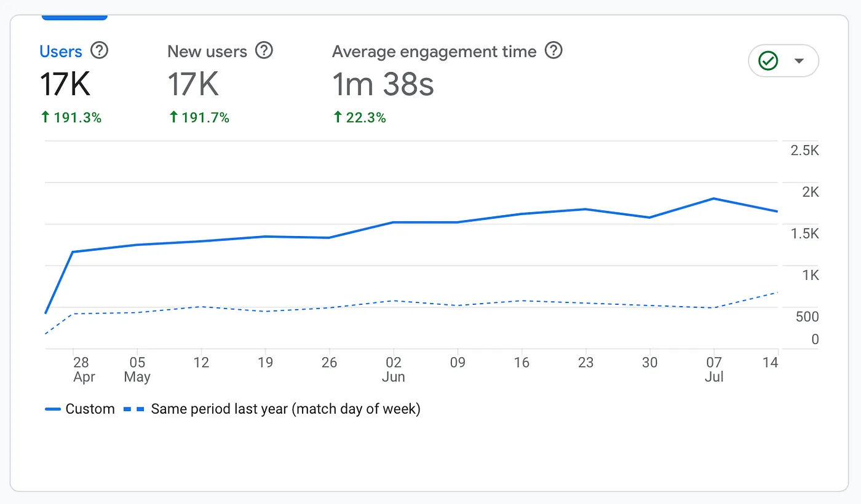Click the 191.7% new users change indicator
The width and height of the screenshot is (861, 504).
click(199, 117)
